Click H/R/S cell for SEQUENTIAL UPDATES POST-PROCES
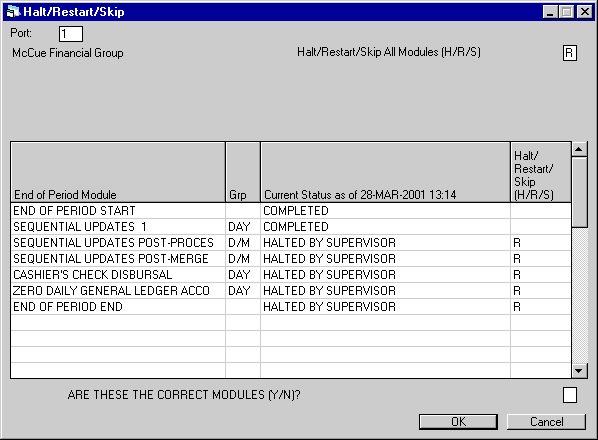The width and height of the screenshot is (598, 440). [540, 242]
